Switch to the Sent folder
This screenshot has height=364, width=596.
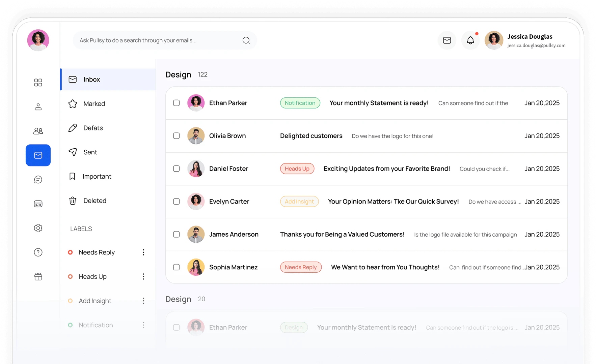pos(90,152)
